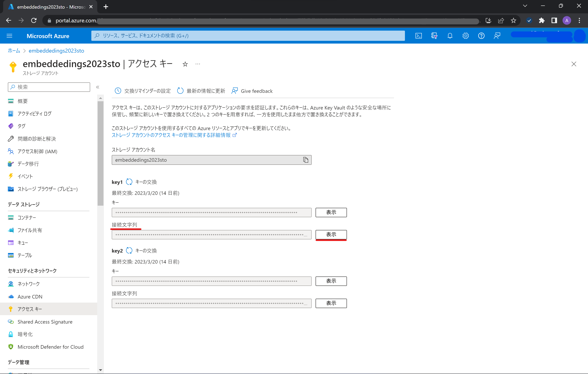The width and height of the screenshot is (588, 374).
Task: Show the key1 connection string
Action: click(331, 234)
